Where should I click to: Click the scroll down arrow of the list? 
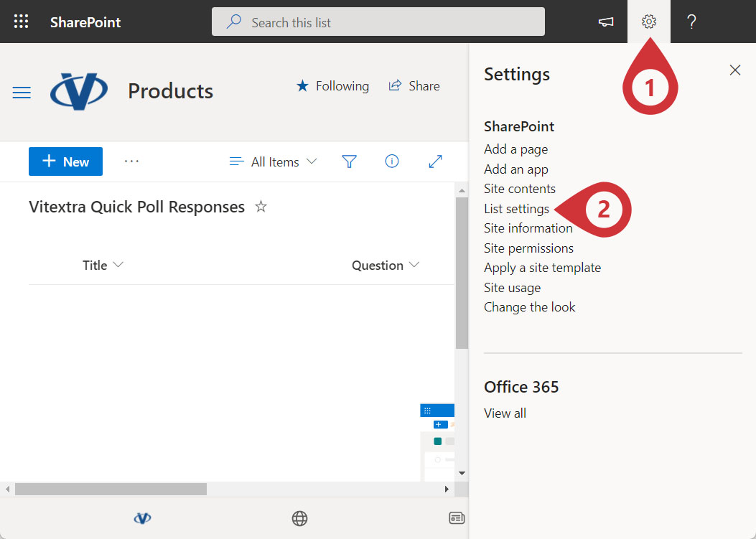click(462, 473)
